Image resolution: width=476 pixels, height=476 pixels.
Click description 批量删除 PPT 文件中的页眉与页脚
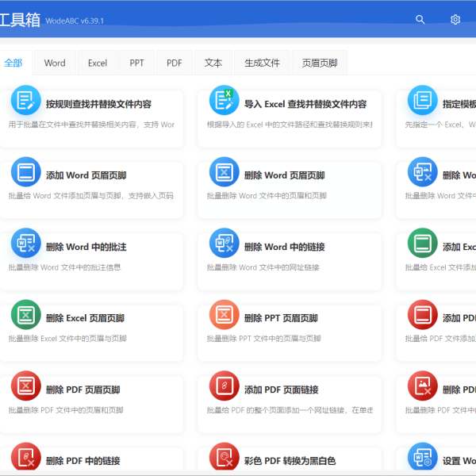pos(264,339)
